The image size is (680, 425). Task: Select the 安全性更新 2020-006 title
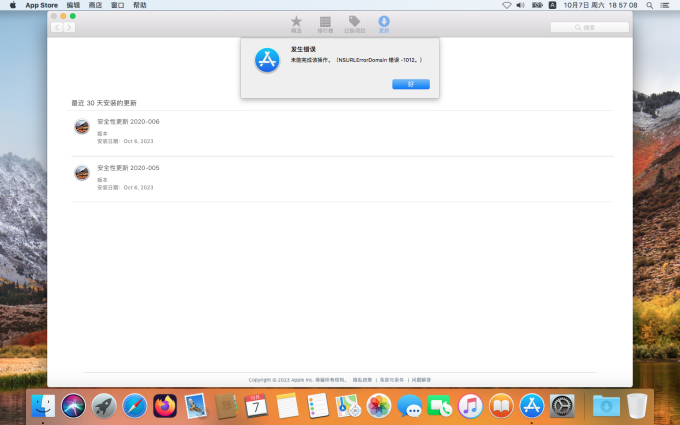click(x=128, y=122)
